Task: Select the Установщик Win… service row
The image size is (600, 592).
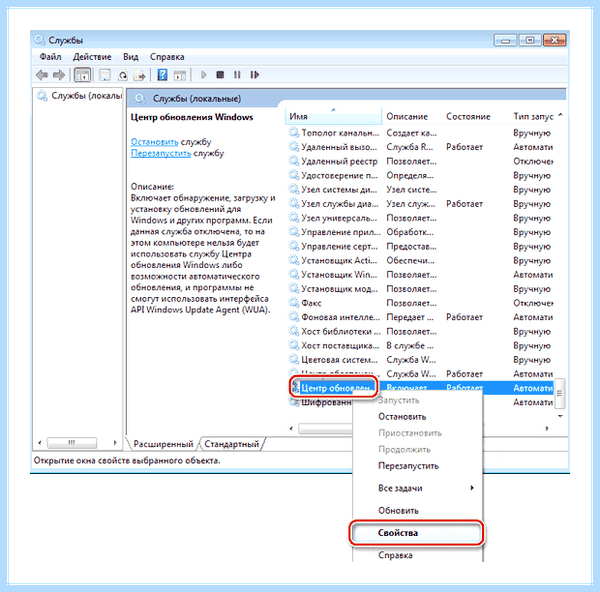Action: point(421,274)
